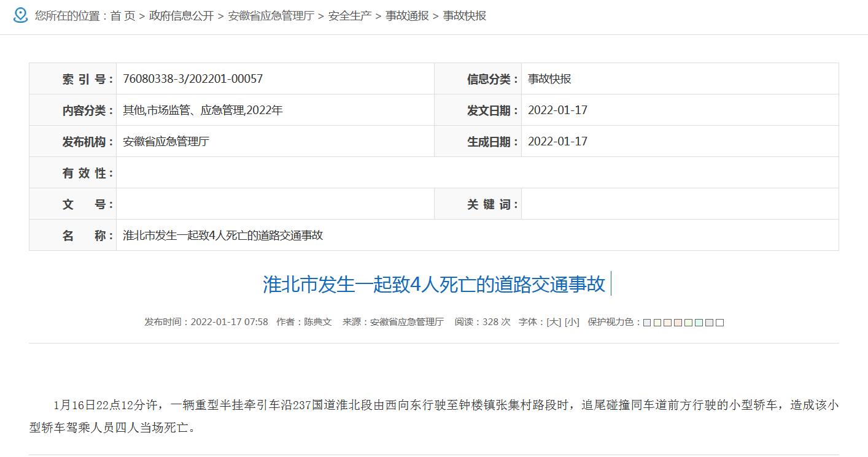Choose the pale yellow eye-protection color
Viewport: 868px width, 457px height.
(657, 323)
